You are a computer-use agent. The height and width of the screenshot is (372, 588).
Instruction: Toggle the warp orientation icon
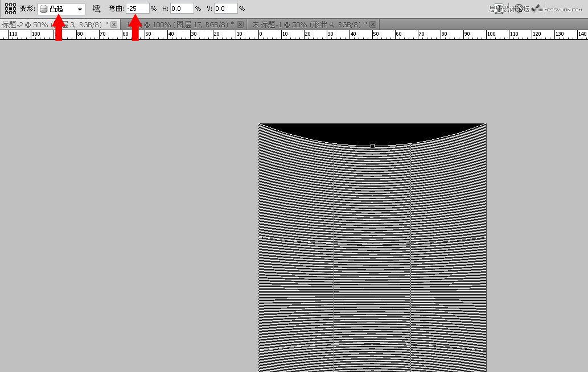tap(97, 9)
